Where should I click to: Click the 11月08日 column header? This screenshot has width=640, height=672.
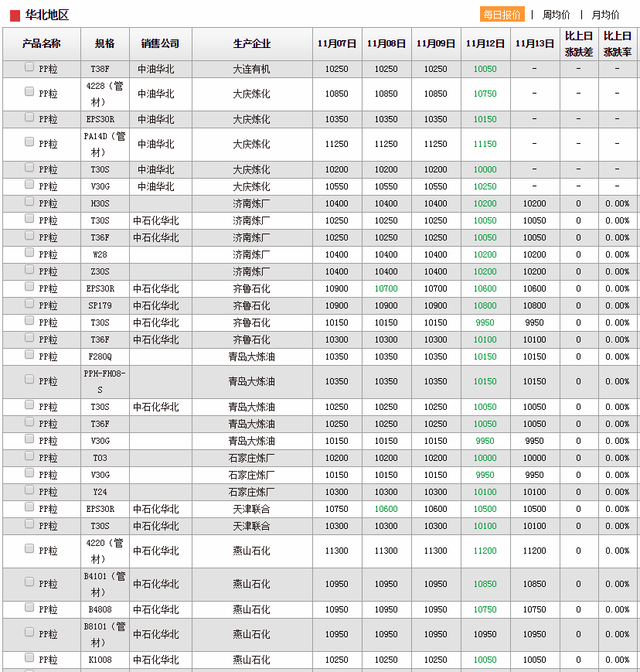tap(386, 44)
